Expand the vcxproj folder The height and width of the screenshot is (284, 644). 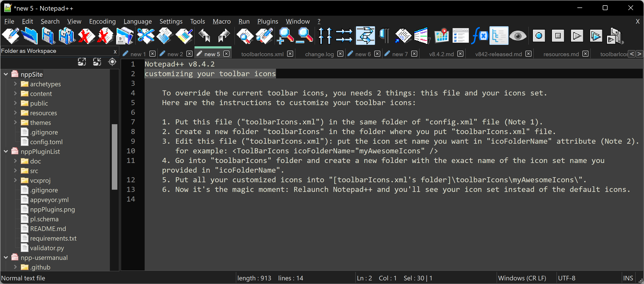15,180
